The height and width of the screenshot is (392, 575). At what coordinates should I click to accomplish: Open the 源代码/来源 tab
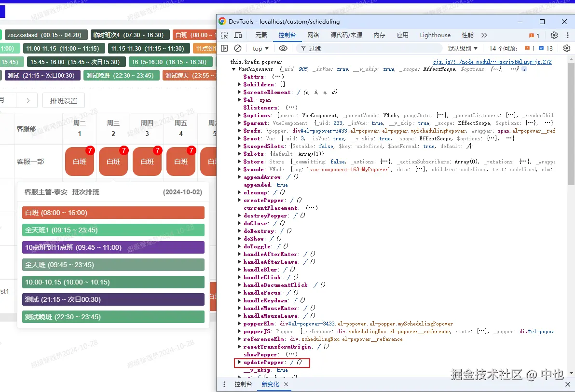(x=346, y=35)
